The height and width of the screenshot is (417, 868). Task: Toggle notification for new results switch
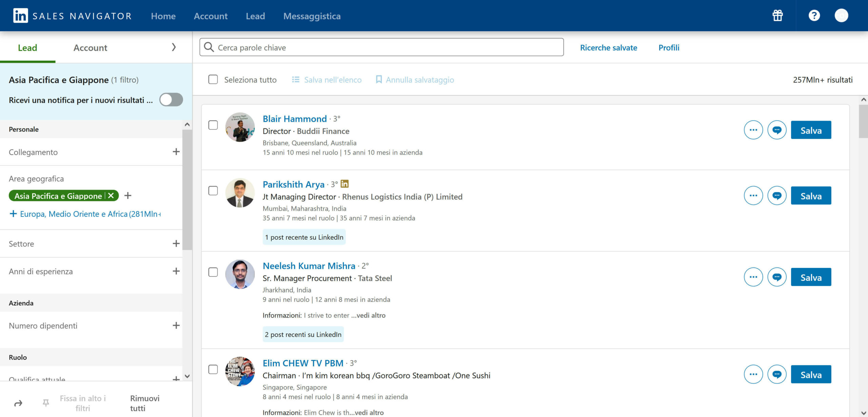point(171,100)
